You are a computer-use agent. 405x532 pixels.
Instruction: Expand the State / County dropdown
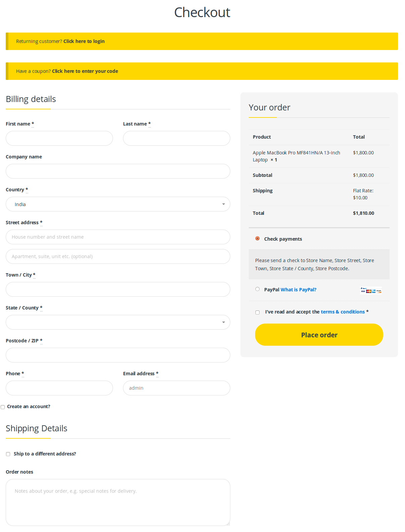118,323
